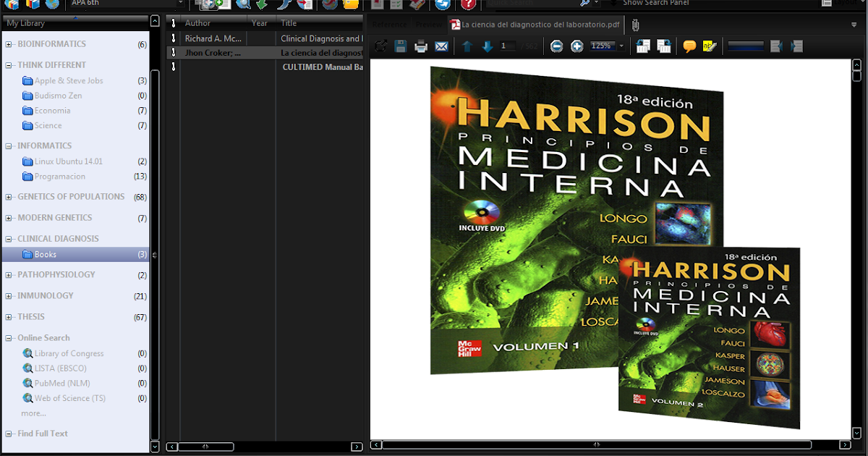
Task: Select La ciencia del diagnostico PDF tab
Action: pos(536,25)
